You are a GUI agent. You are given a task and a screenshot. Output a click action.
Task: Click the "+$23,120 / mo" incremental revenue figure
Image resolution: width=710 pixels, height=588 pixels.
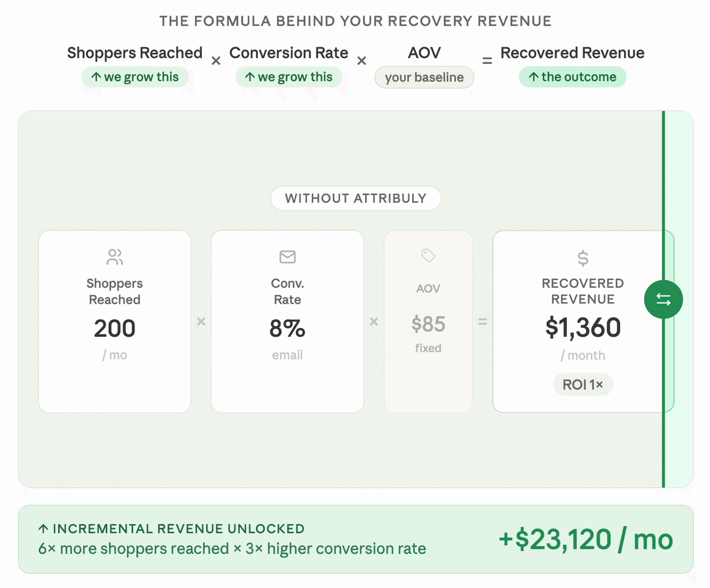(586, 539)
